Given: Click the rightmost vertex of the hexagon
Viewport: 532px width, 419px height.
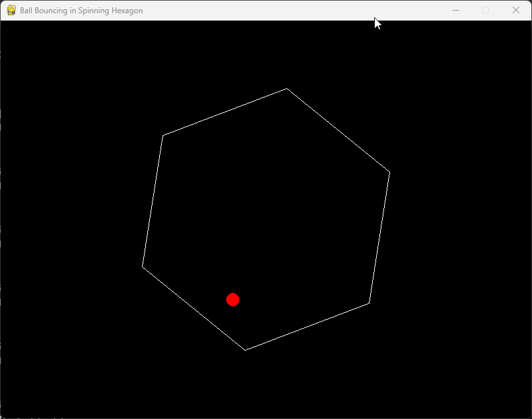Looking at the screenshot, I should click(x=389, y=172).
